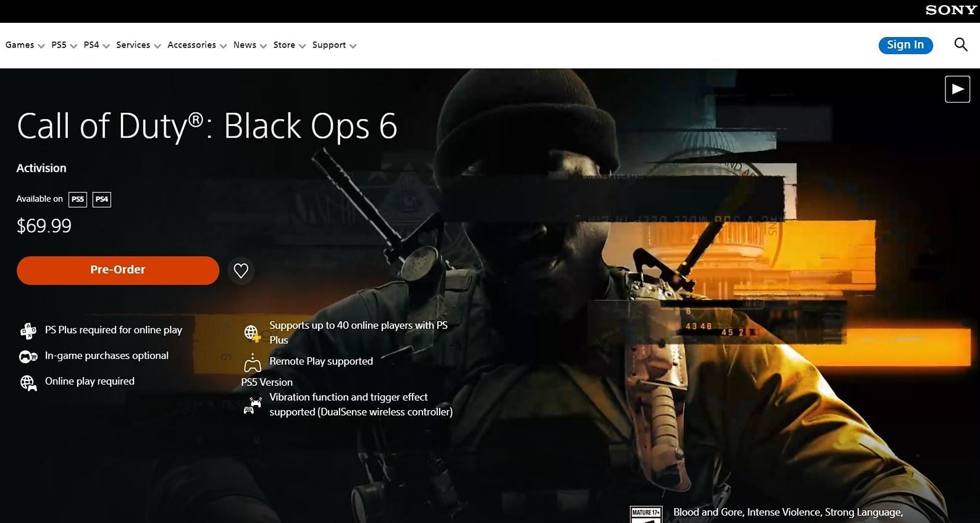Click the online play required globe icon

tap(28, 383)
